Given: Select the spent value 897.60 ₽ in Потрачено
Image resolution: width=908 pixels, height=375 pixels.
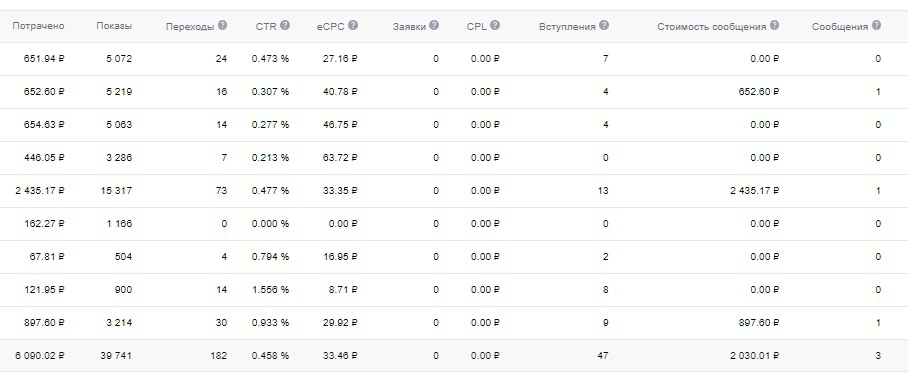Looking at the screenshot, I should pyautogui.click(x=44, y=322).
